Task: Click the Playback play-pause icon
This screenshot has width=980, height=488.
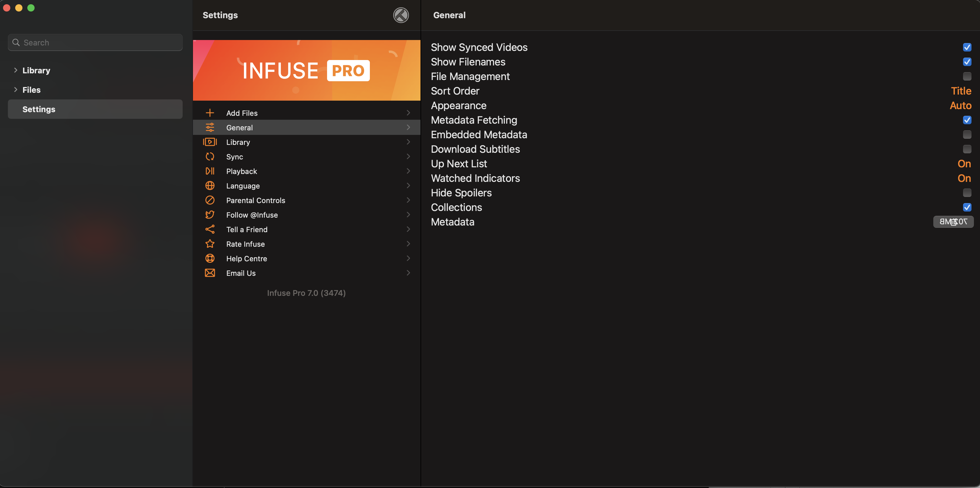Action: pos(210,171)
